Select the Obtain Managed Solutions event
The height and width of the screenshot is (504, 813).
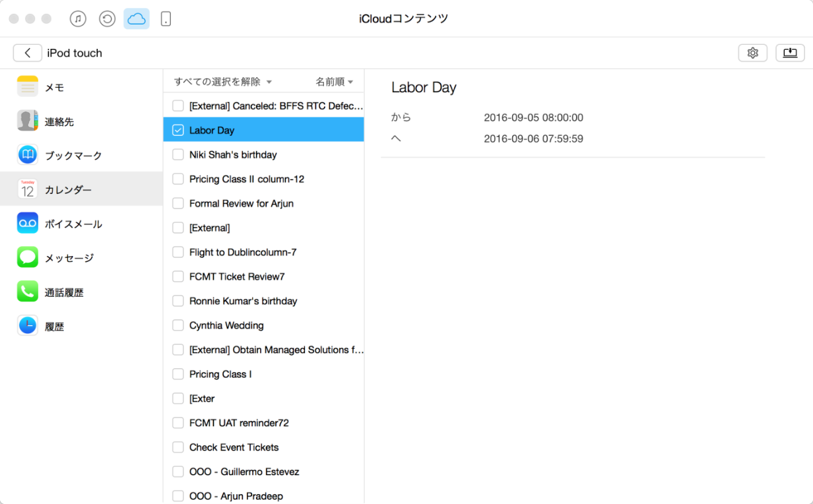264,350
